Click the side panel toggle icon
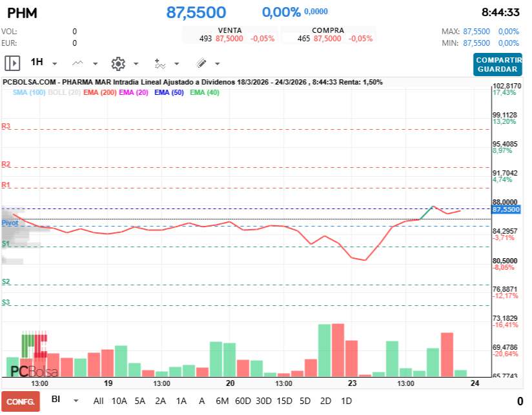 point(12,63)
